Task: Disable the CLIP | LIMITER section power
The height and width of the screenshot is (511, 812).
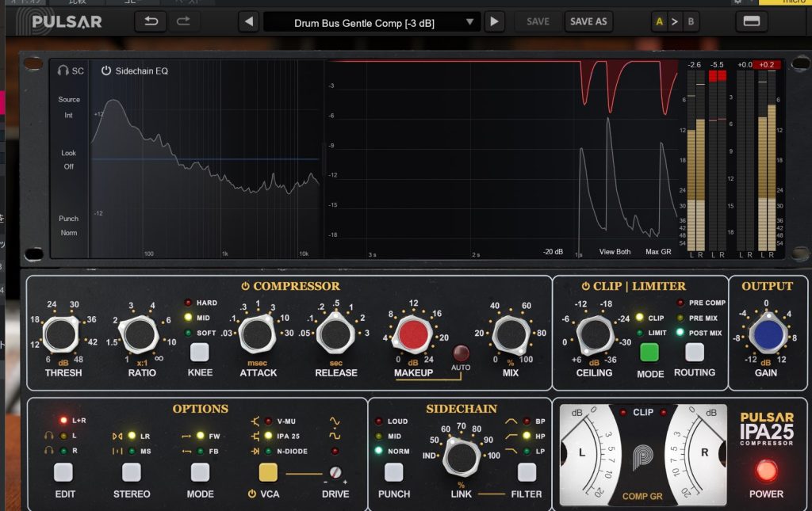Action: [586, 286]
